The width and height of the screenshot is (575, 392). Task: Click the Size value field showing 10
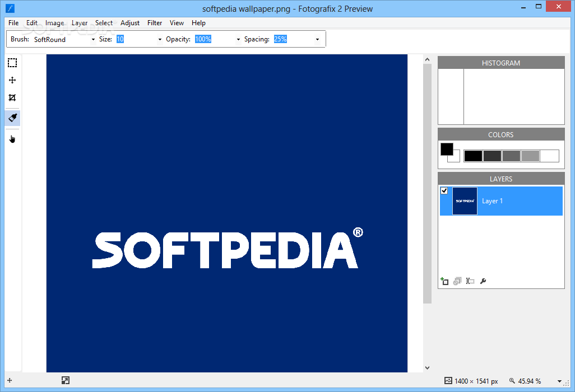[136, 39]
